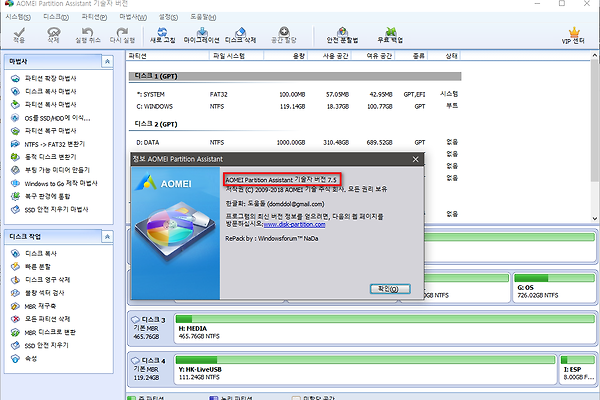Viewport: 600px width, 400px height.
Task: Click the 적용 (Apply) checkmark toolbar icon
Action: click(x=19, y=35)
